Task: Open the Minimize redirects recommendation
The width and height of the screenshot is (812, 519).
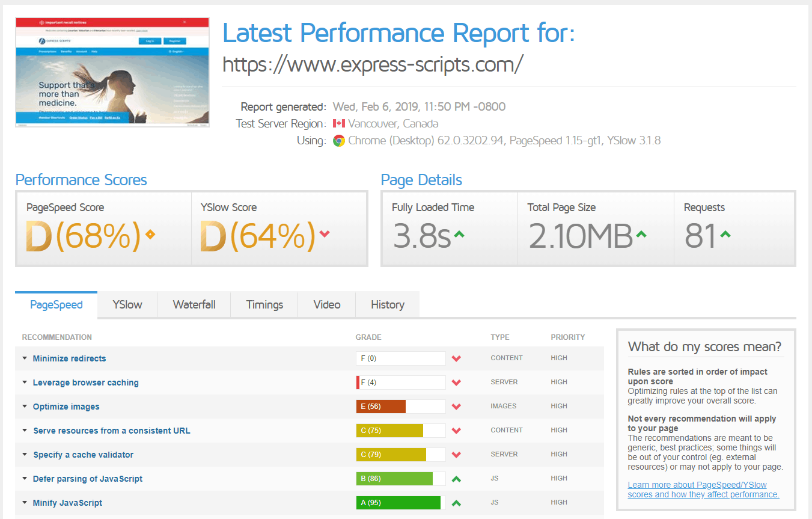Action: [x=69, y=358]
